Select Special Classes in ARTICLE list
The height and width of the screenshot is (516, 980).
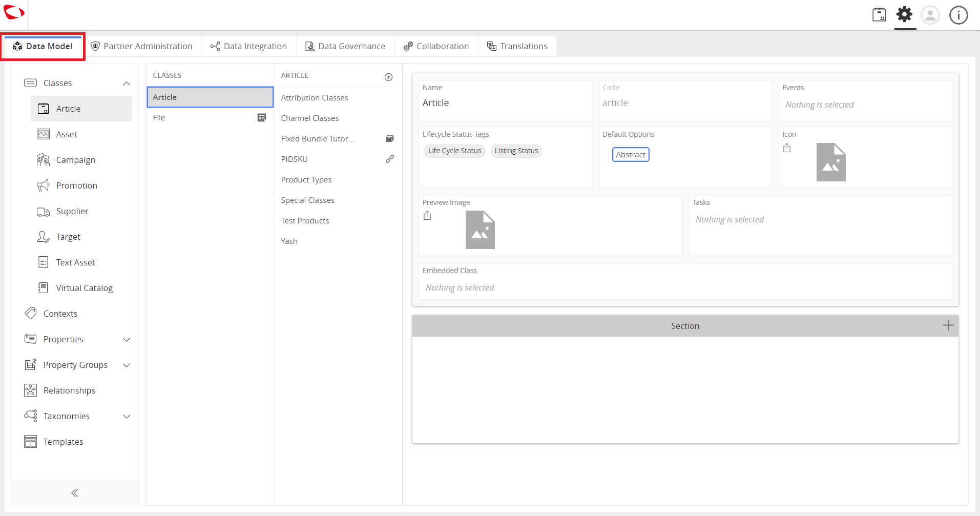click(x=338, y=200)
